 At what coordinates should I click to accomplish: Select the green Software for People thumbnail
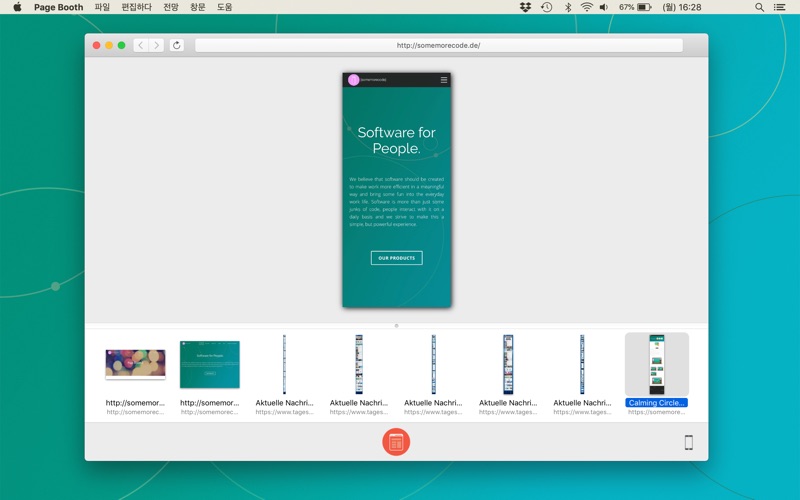(x=210, y=364)
